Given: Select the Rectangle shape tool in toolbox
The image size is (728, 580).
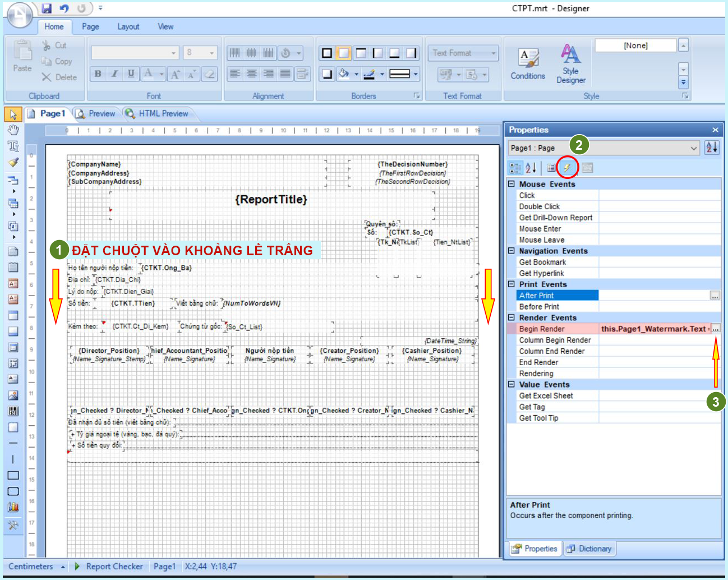Looking at the screenshot, I should point(13,476).
